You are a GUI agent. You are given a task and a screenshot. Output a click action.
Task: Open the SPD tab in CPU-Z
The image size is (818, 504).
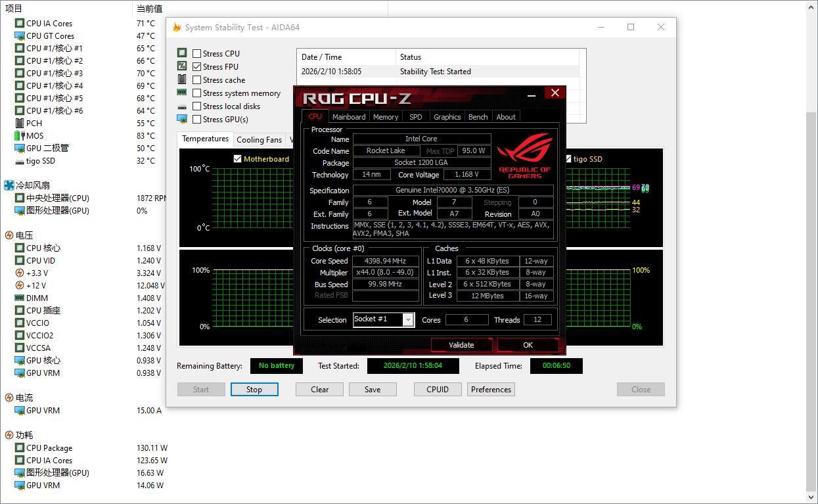click(416, 116)
